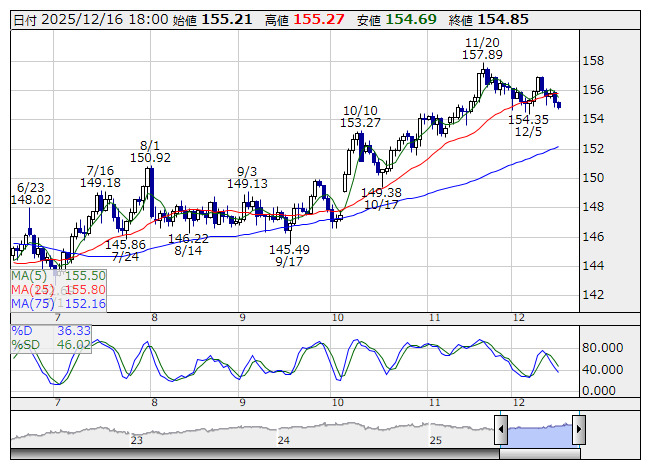Click the 9/17 low label 145.49
The width and height of the screenshot is (653, 470).
point(289,249)
